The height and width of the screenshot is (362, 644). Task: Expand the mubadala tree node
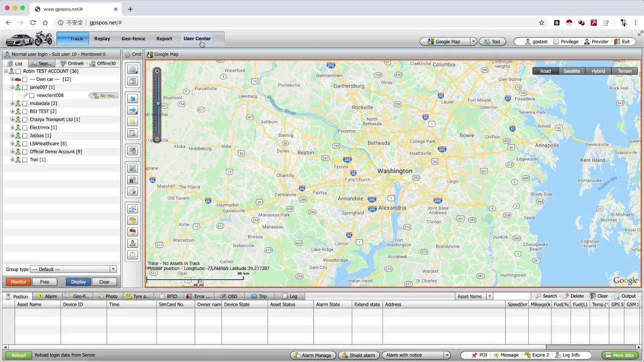12,104
